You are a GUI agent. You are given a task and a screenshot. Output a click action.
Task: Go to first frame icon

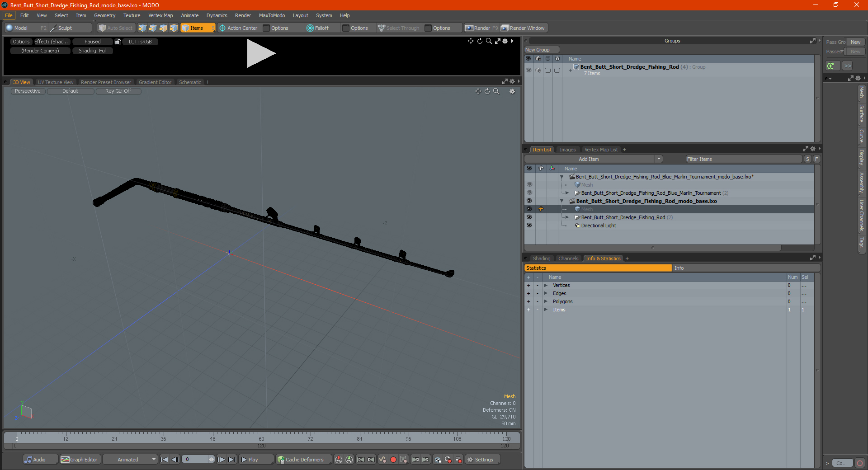165,460
